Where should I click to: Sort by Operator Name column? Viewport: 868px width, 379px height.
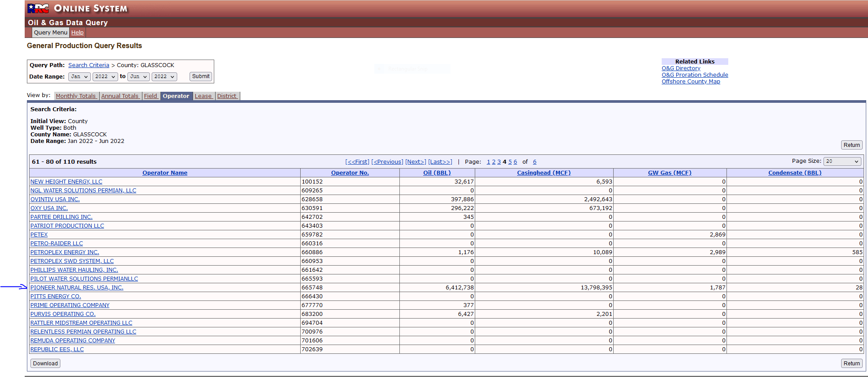(165, 173)
